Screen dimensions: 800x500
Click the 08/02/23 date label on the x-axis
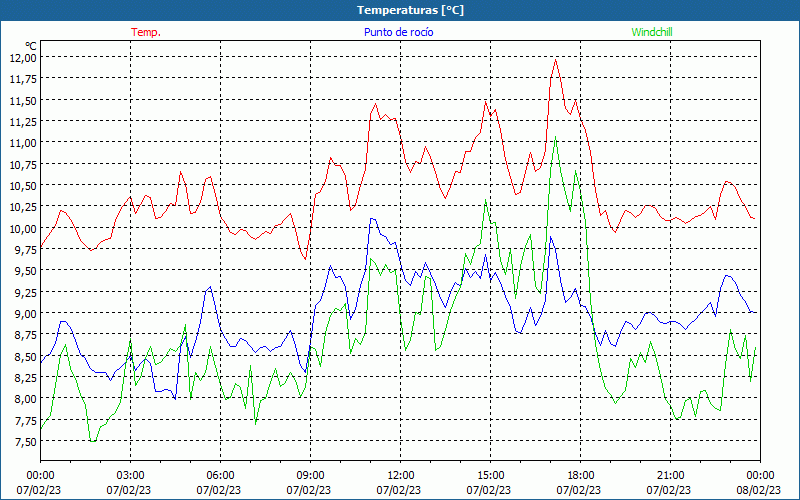(x=760, y=490)
